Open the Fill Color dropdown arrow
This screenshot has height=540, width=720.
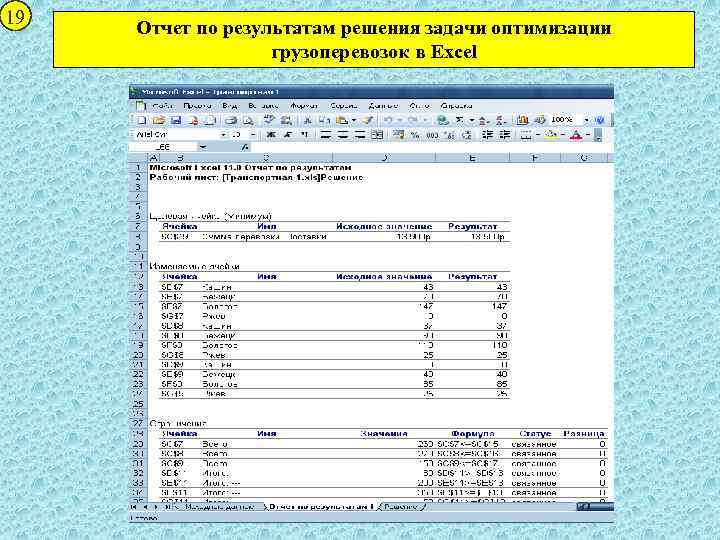click(x=563, y=135)
